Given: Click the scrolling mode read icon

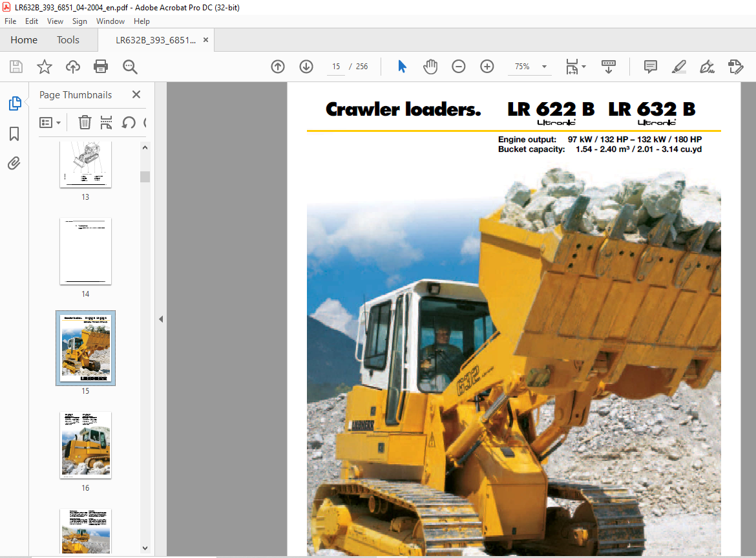Looking at the screenshot, I should (x=609, y=67).
